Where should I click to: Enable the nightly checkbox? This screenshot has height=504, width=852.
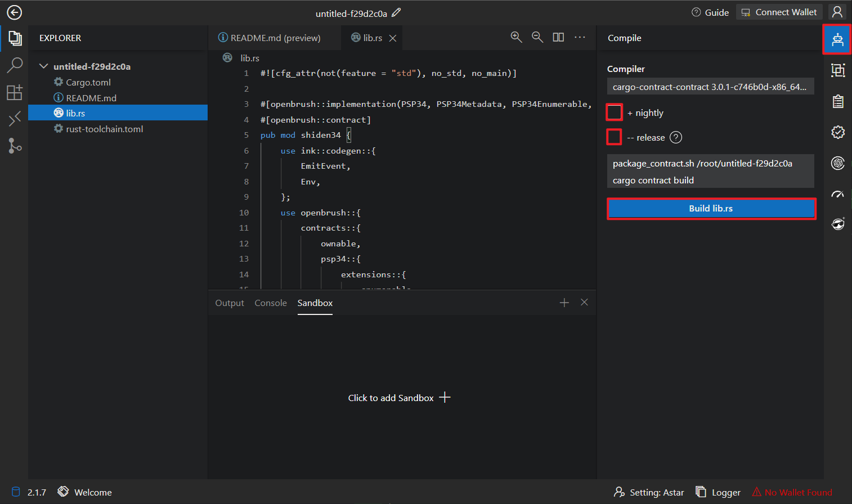(x=615, y=112)
